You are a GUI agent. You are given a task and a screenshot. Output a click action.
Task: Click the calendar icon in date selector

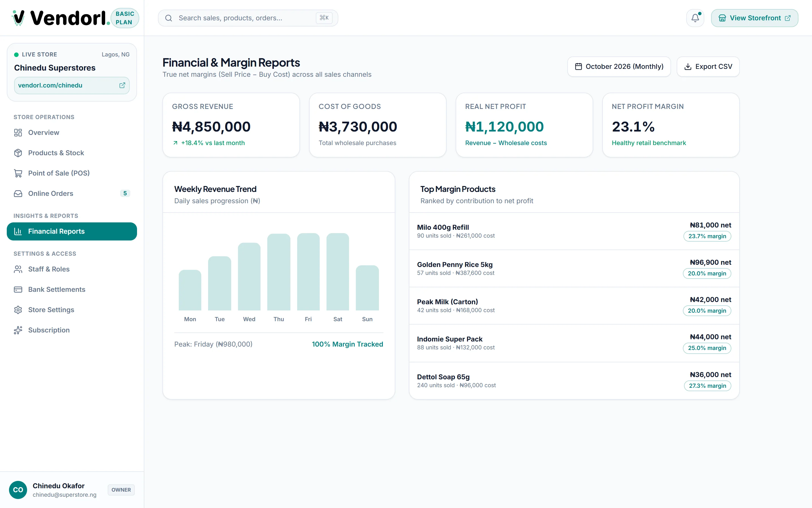(x=579, y=67)
